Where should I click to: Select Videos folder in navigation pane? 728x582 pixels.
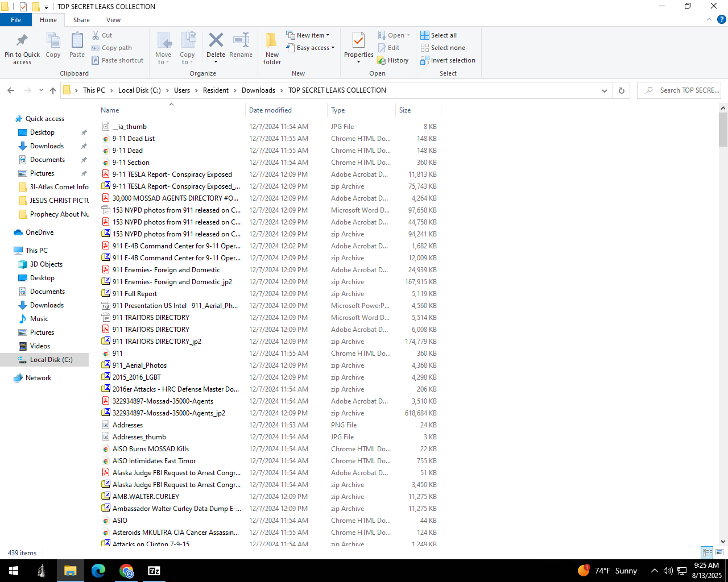[x=40, y=346]
